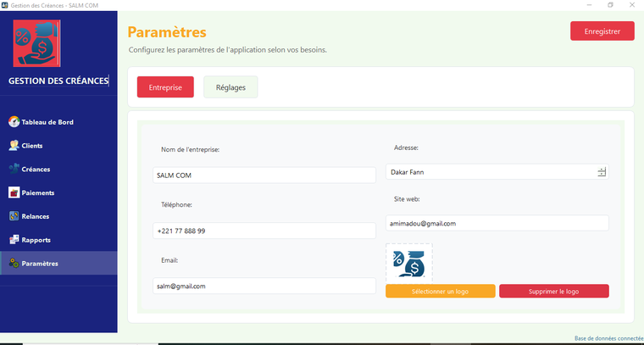Show the Rapports page

pyautogui.click(x=58, y=240)
